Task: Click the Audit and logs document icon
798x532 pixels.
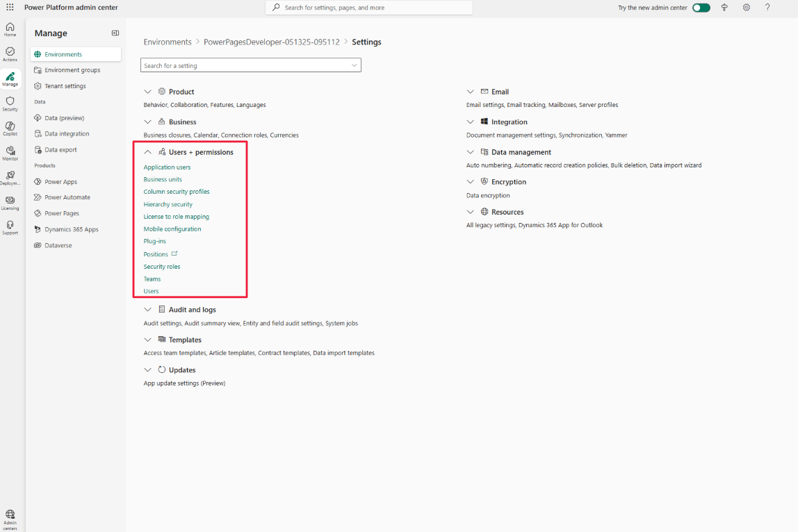Action: pyautogui.click(x=162, y=309)
